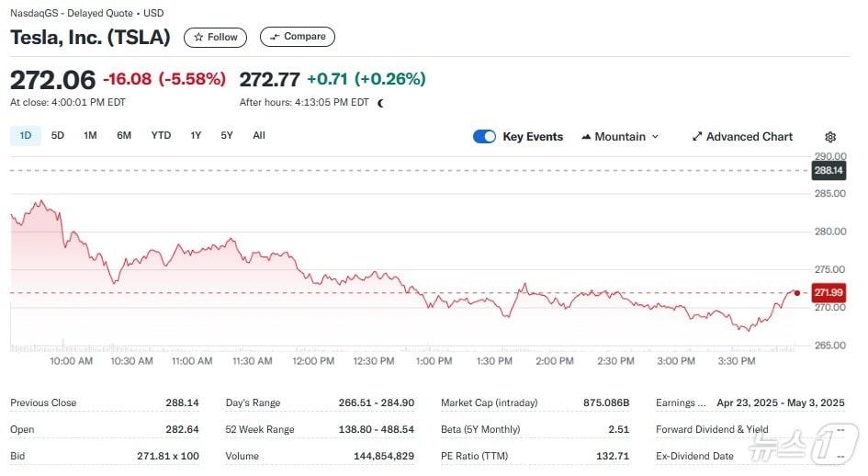Click the 271.99 current price marker

point(829,292)
